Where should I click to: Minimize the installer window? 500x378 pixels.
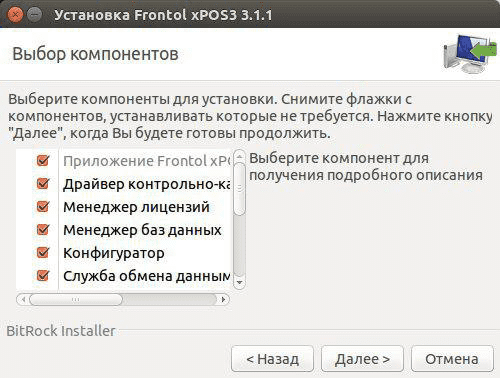(34, 15)
